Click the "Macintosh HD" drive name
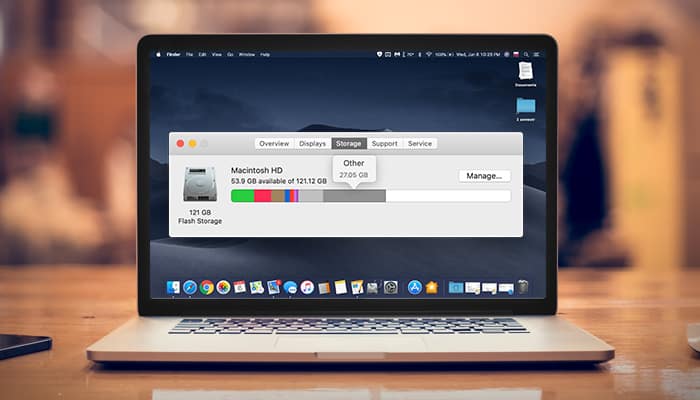 tap(257, 170)
